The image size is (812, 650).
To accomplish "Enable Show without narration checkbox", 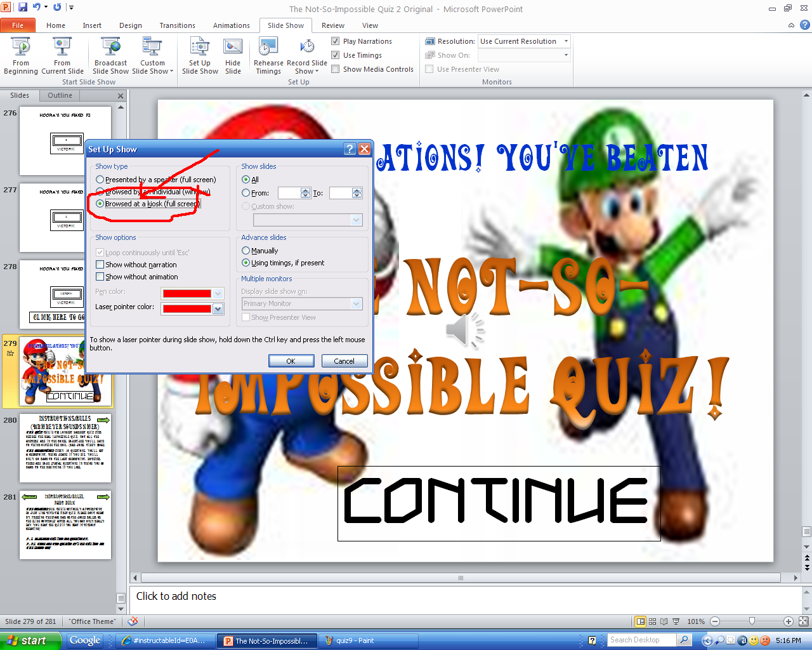I will click(100, 265).
